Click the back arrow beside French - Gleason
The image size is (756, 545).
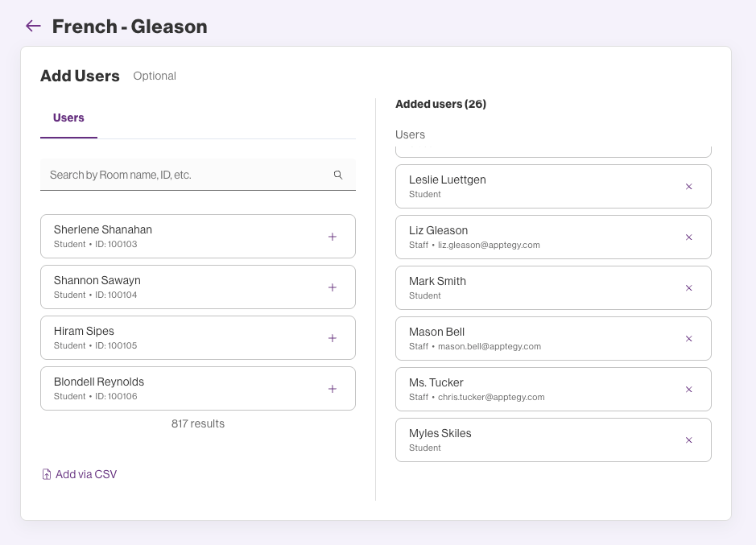click(x=33, y=27)
